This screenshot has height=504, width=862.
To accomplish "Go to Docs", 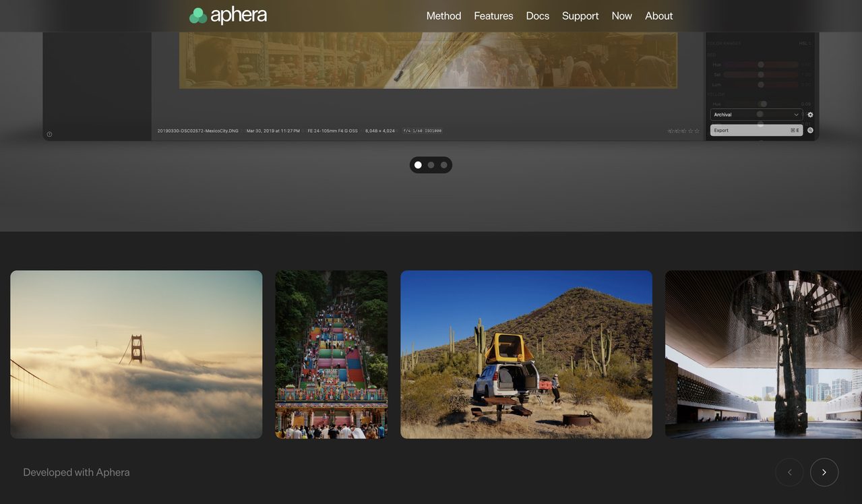I will point(537,15).
